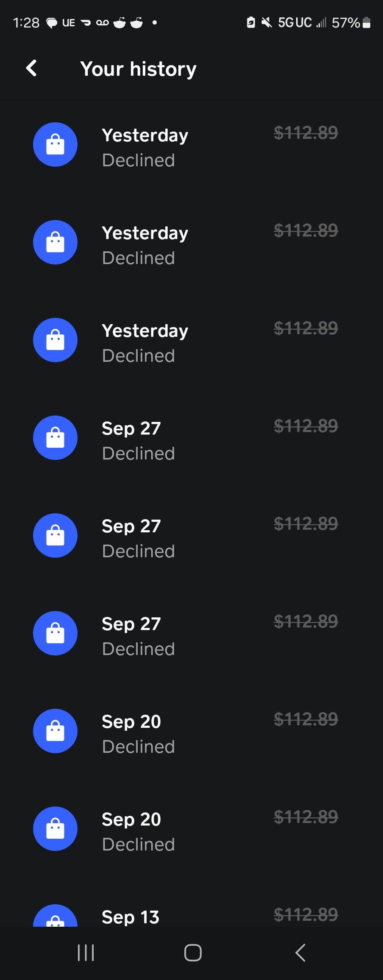This screenshot has width=383, height=980.
Task: Tap shopping bag icon of third Sep 27 entry
Action: click(55, 633)
